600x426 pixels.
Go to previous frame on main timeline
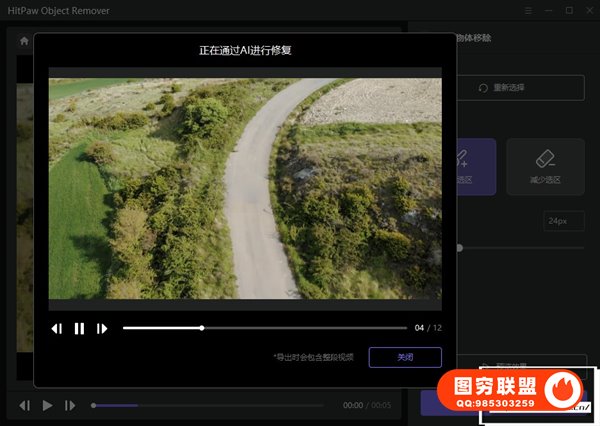(x=24, y=405)
